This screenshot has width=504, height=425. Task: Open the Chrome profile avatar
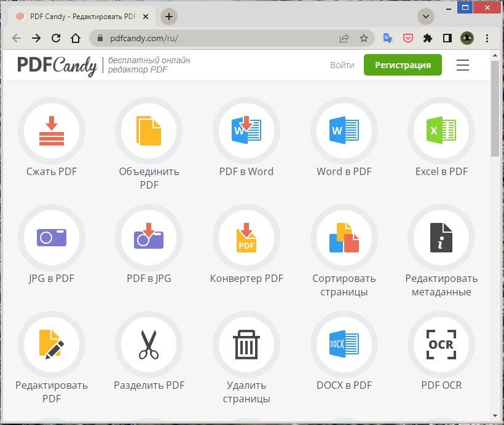(467, 38)
